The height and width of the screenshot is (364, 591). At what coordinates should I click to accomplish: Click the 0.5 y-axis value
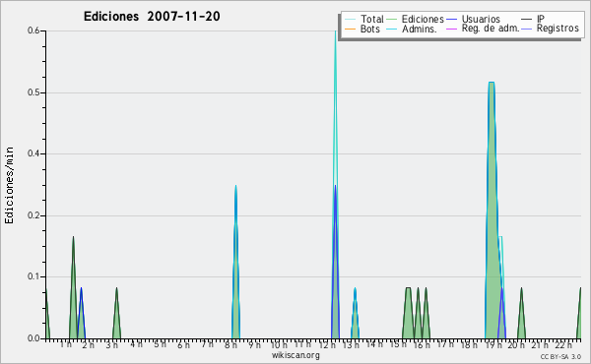coord(33,92)
